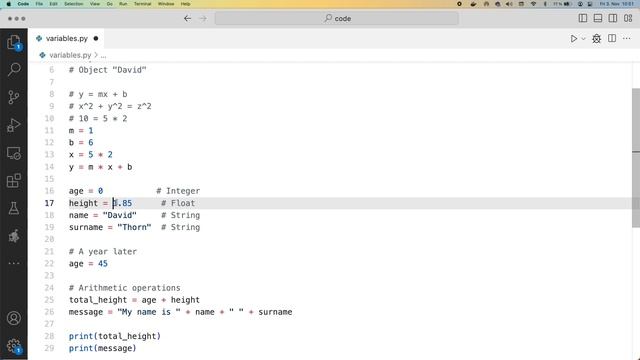
Task: Open the Go menu
Action: [109, 4]
